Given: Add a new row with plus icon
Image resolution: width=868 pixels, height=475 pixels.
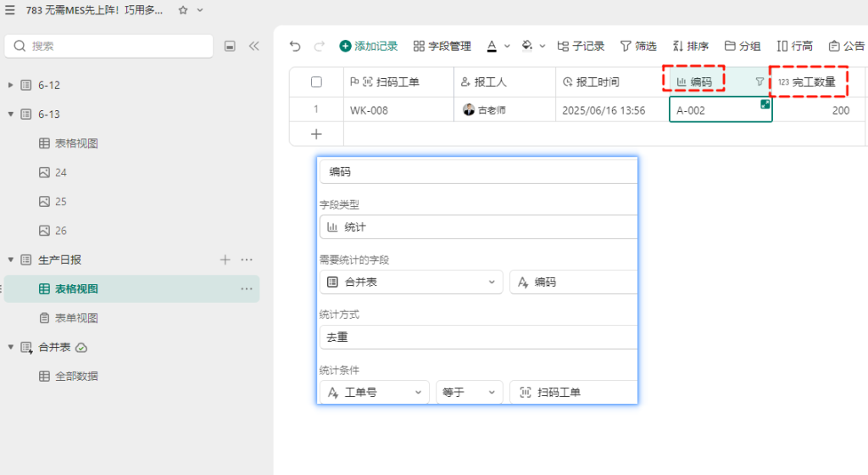Looking at the screenshot, I should [316, 134].
